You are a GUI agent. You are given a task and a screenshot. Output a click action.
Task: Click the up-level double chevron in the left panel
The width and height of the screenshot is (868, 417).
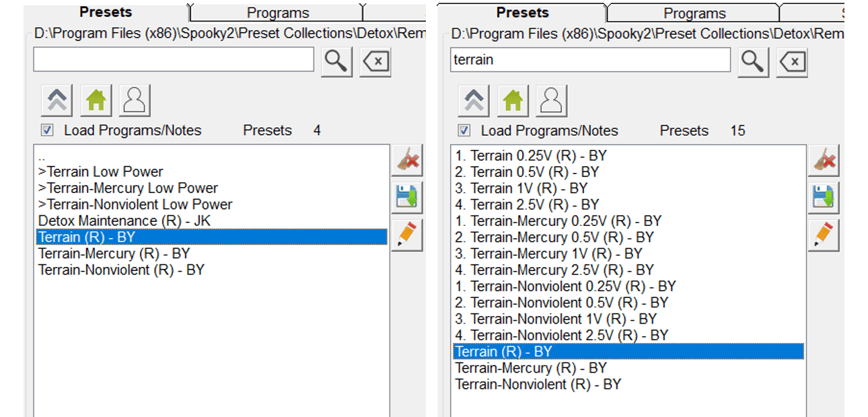point(57,101)
